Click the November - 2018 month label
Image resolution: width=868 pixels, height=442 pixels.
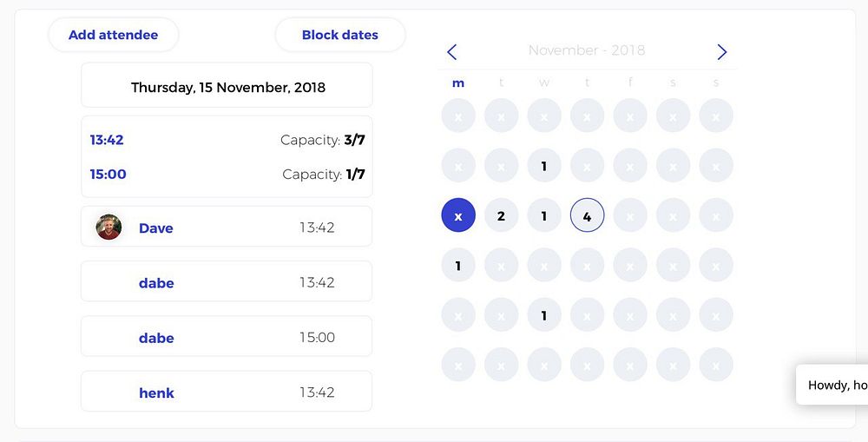(586, 50)
